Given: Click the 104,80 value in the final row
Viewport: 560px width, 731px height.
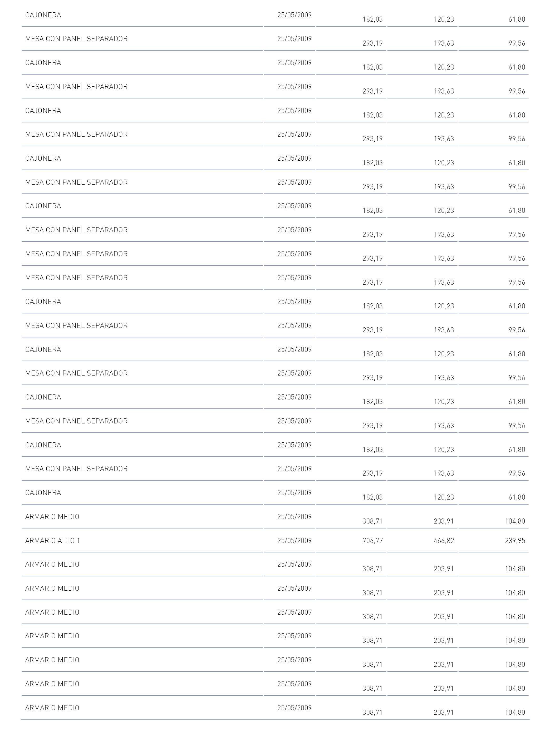Looking at the screenshot, I should (x=515, y=712).
